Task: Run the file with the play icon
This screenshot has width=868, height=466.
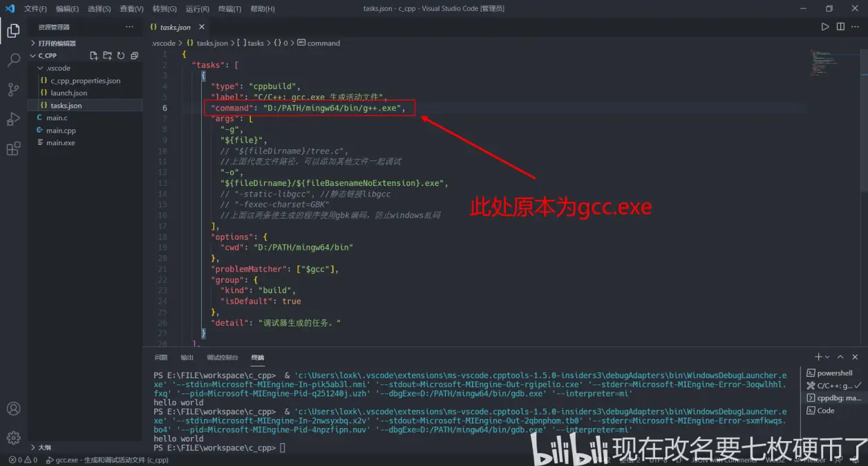Action: 825,27
